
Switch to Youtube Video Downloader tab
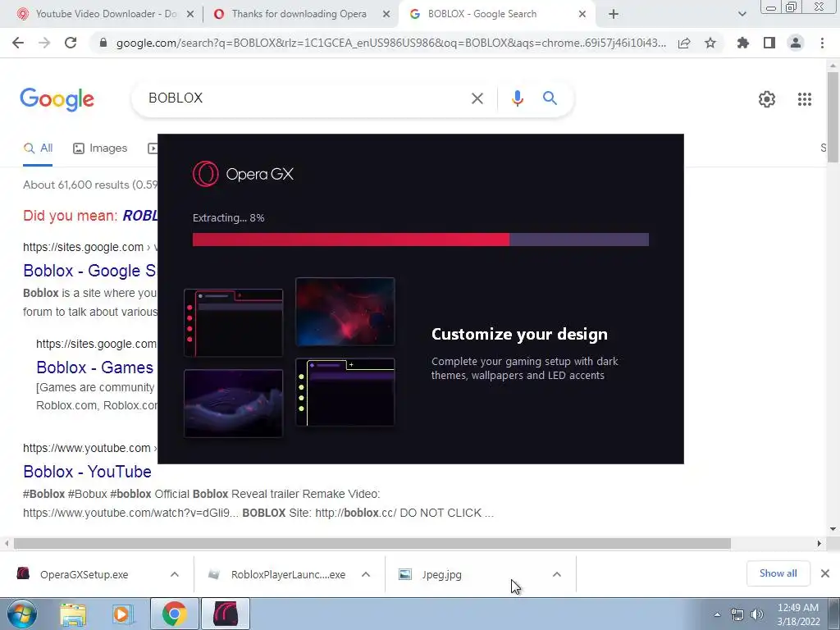pos(106,14)
